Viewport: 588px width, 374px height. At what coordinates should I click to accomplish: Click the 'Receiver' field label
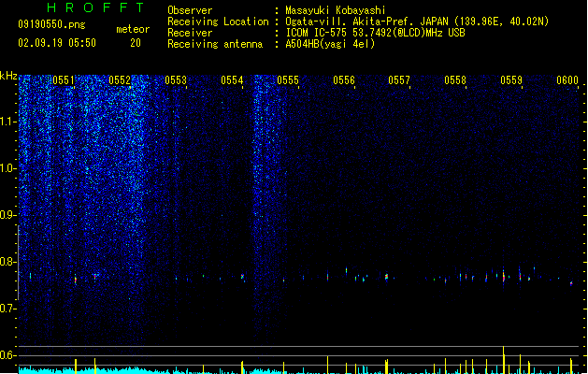click(190, 33)
